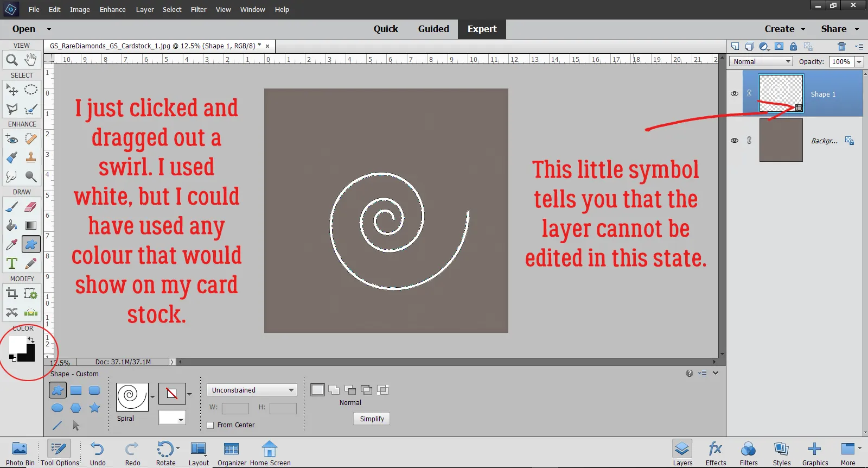Select the Crop tool
Screen dimensions: 868x468
11,294
